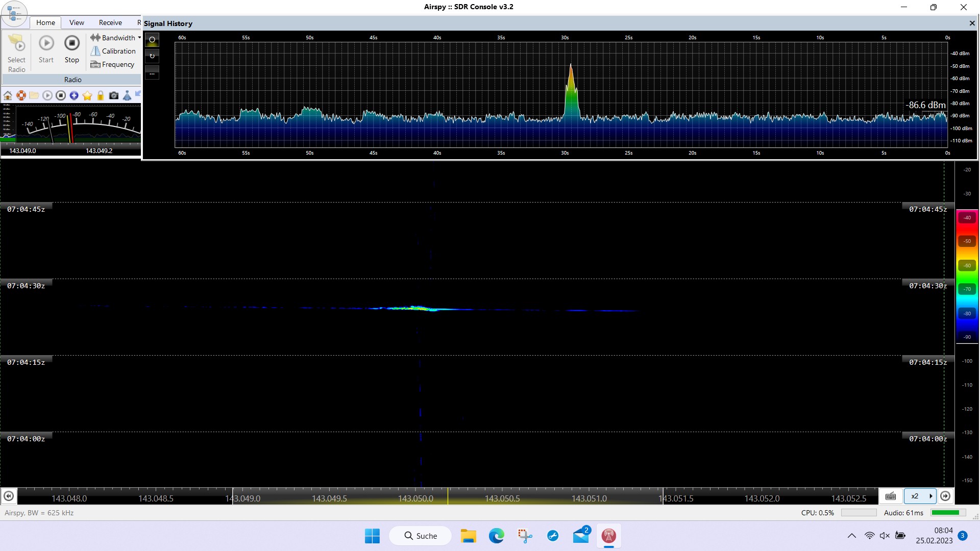Click the scroll-left arrow on frequency bar
Viewport: 980px width, 551px height.
(8, 496)
